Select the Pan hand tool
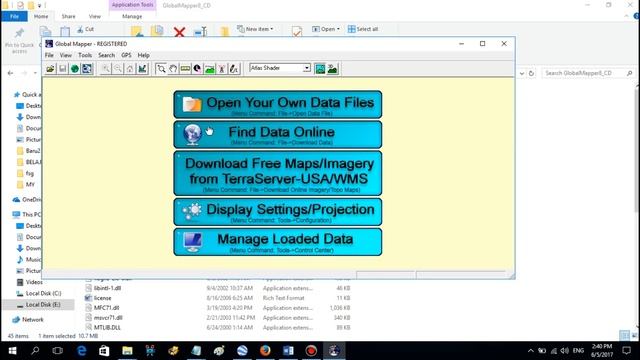Viewport: 640px width, 360px height. pyautogui.click(x=173, y=69)
